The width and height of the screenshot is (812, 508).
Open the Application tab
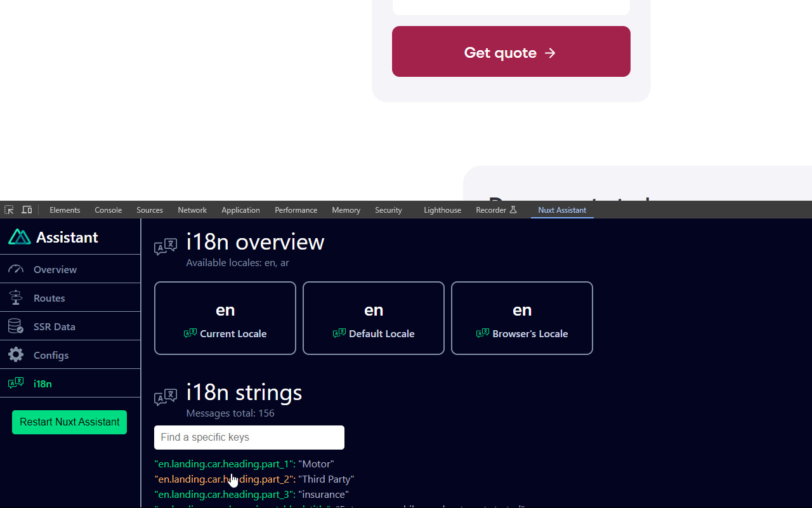pyautogui.click(x=240, y=210)
